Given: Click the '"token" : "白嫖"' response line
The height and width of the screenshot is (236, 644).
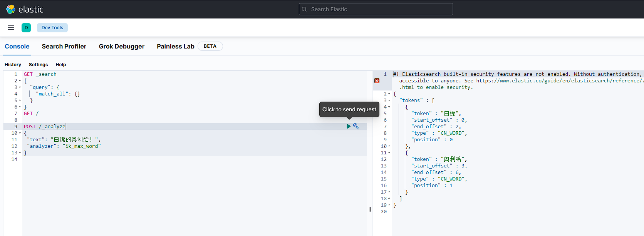Looking at the screenshot, I should 436,114.
